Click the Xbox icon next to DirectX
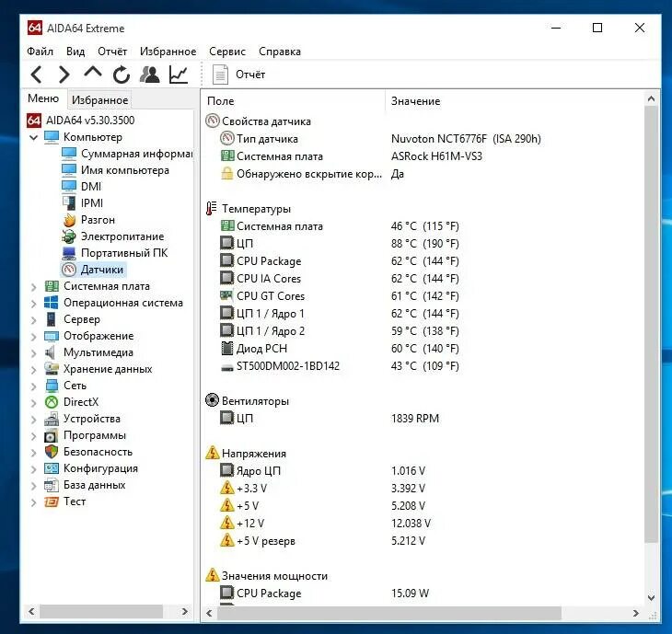Screen dimensions: 672x634 coord(52,402)
